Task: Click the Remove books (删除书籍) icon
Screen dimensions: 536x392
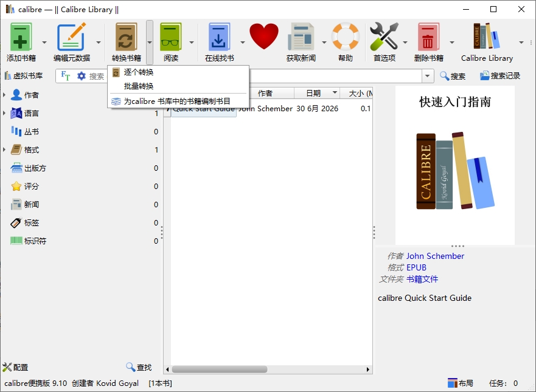Action: 428,37
